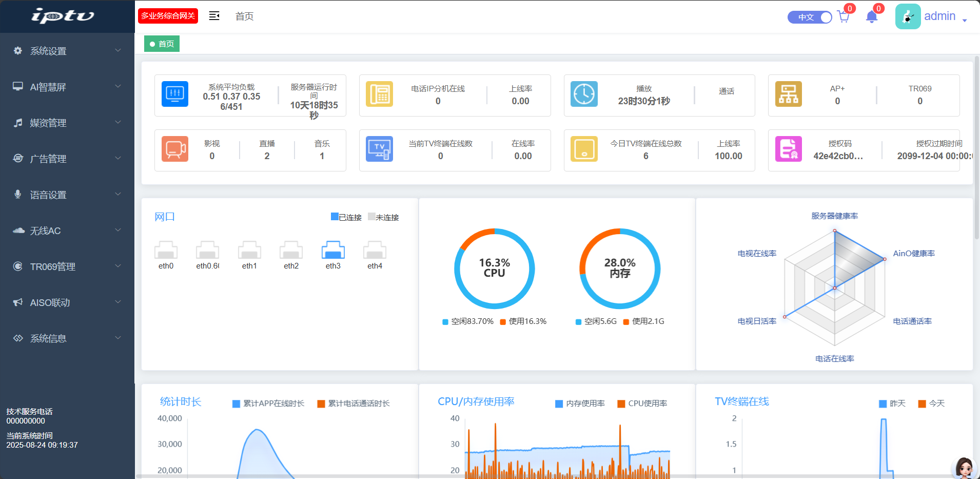Viewport: 980px width, 479px height.
Task: Open the virtual assistant avatar
Action: tap(964, 468)
